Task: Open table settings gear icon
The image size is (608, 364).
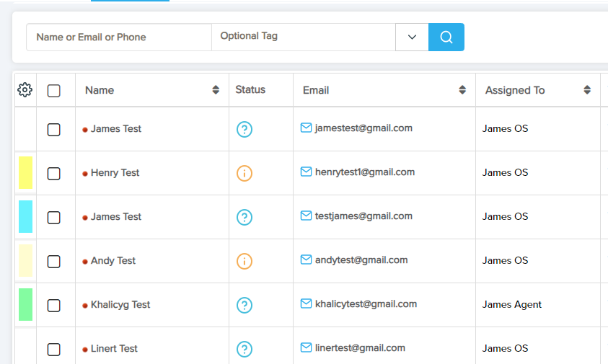Action: [25, 90]
